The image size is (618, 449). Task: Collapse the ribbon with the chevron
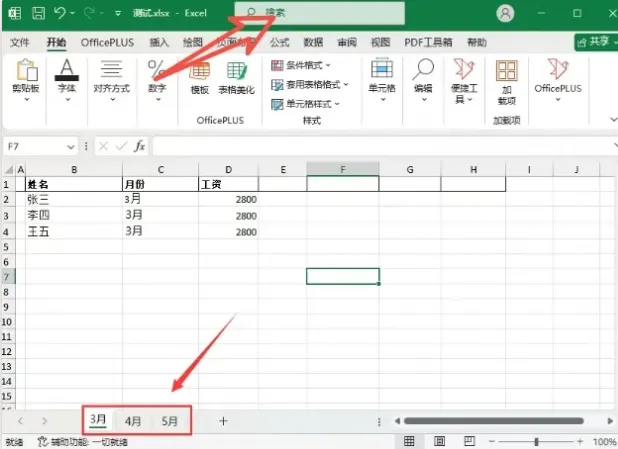click(x=613, y=119)
